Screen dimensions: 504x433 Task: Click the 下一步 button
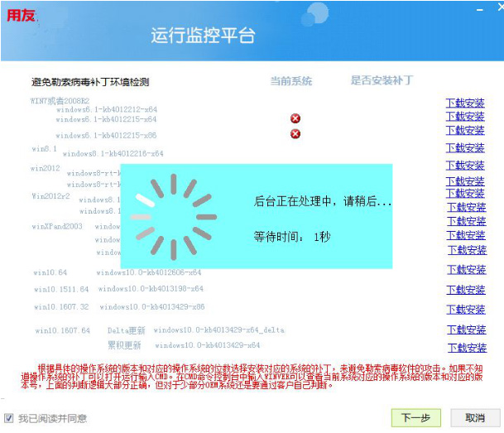point(415,417)
